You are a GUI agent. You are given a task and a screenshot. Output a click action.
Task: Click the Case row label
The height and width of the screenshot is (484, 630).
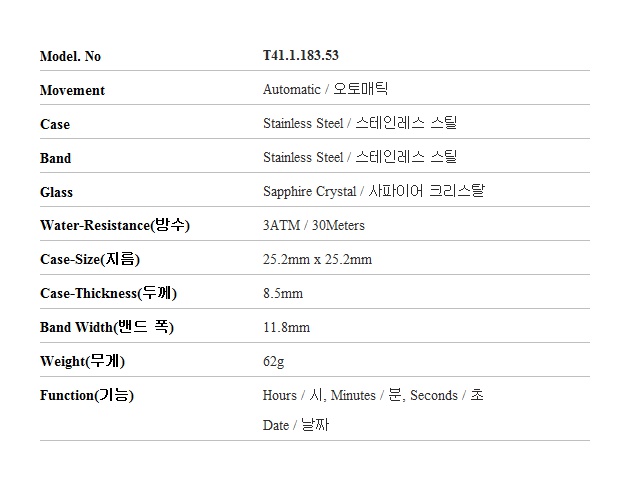[x=55, y=124]
